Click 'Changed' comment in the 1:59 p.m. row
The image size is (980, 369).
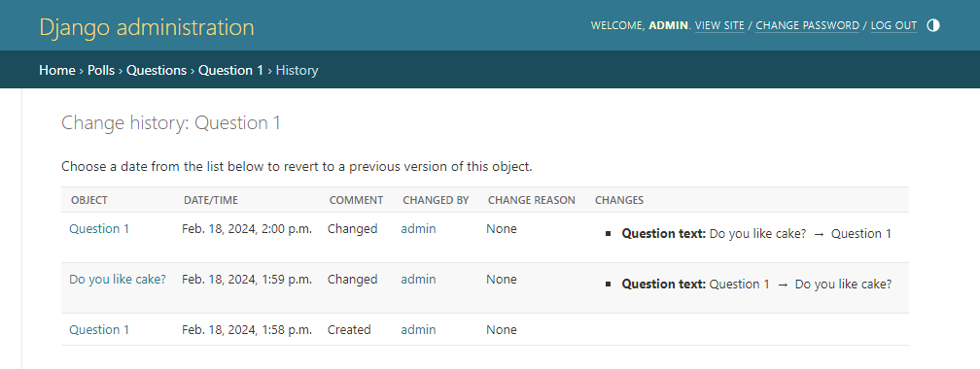(353, 280)
